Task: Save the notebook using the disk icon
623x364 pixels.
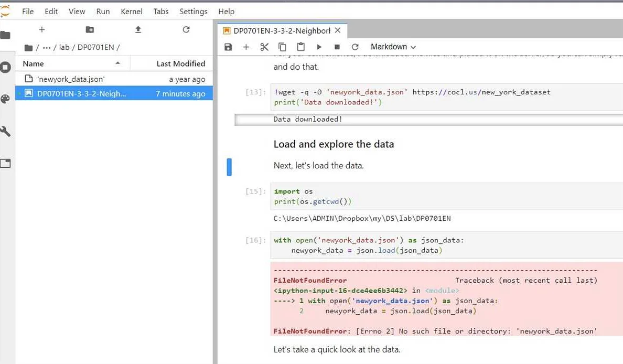Action: pos(228,47)
